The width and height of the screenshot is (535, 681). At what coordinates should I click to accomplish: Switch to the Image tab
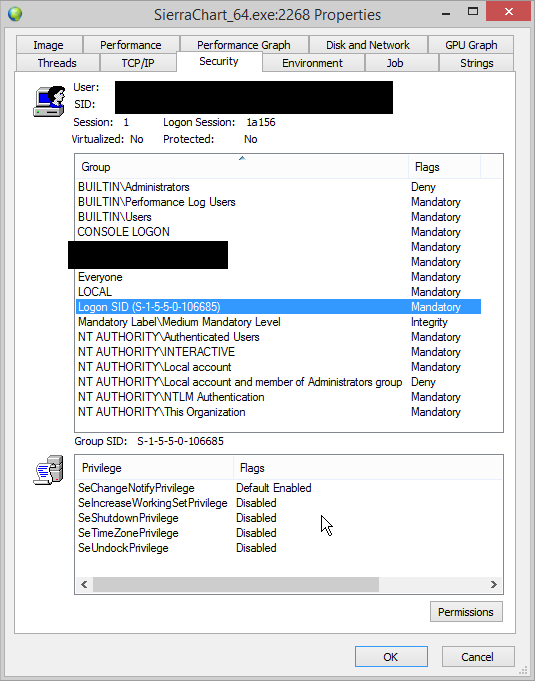(49, 45)
